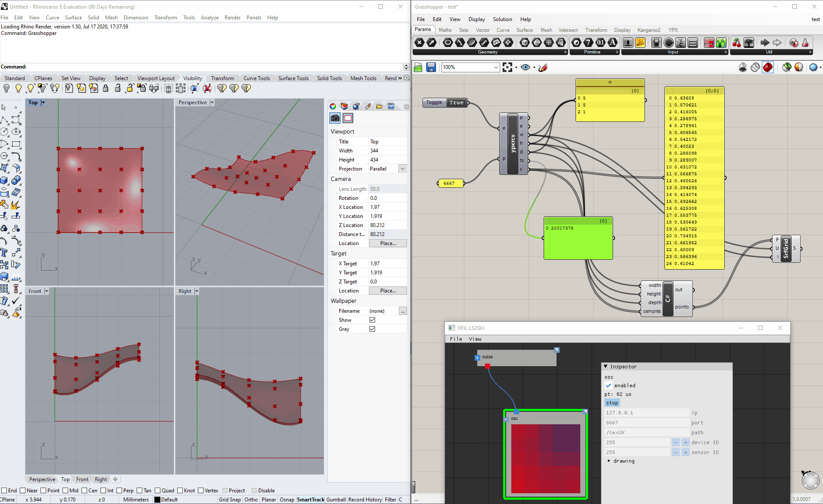Enable the Near osnap checkbox

[x=23, y=491]
